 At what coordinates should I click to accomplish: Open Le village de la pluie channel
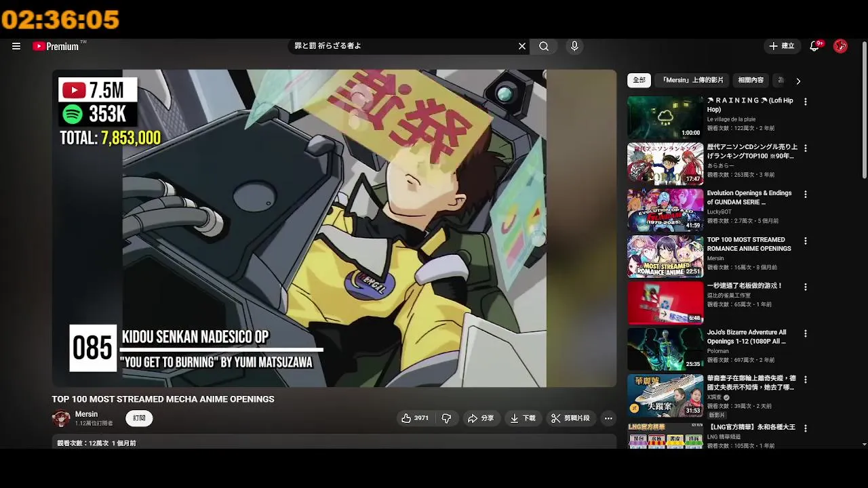pos(731,119)
